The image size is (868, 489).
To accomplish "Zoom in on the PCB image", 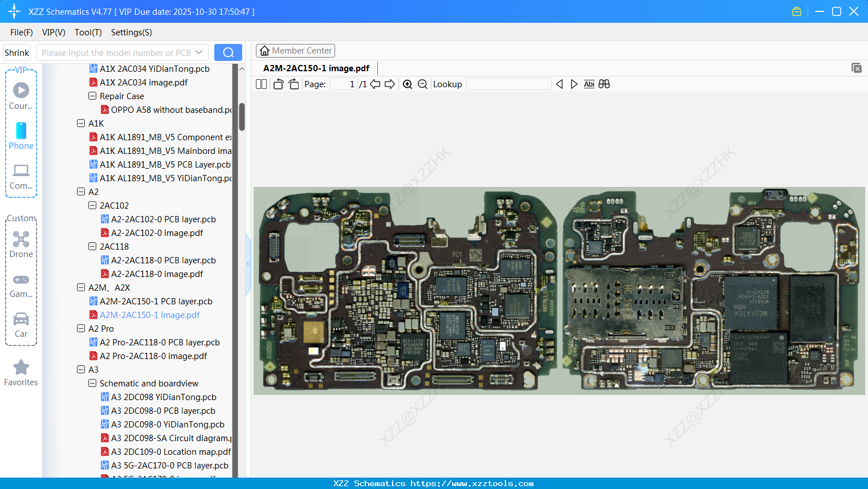I will (x=407, y=84).
